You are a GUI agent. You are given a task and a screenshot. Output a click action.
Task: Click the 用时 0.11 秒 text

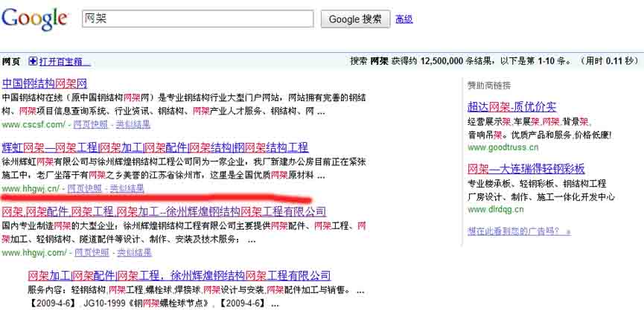(610, 62)
